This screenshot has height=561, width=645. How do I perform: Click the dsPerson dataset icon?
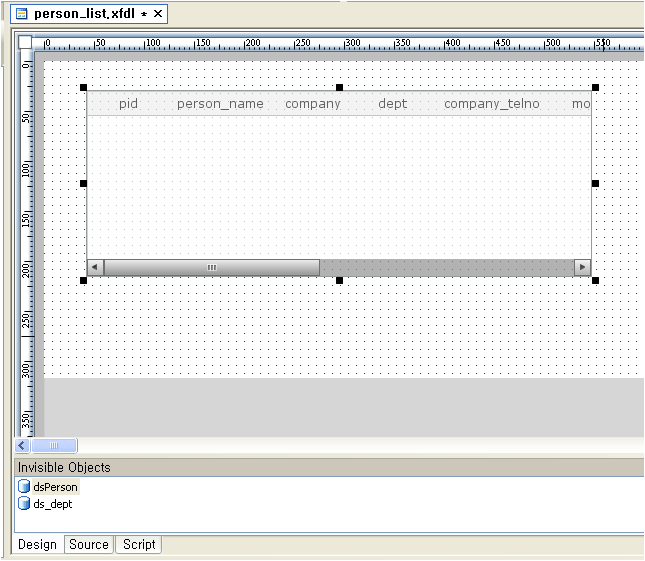click(x=24, y=487)
